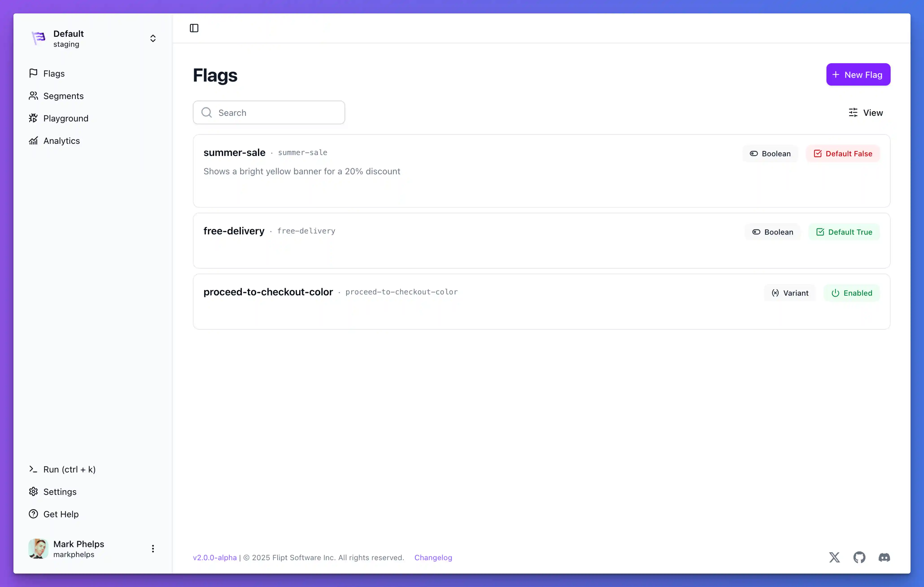Open Playground from the sidebar
Viewport: 924px width, 587px height.
(x=66, y=118)
